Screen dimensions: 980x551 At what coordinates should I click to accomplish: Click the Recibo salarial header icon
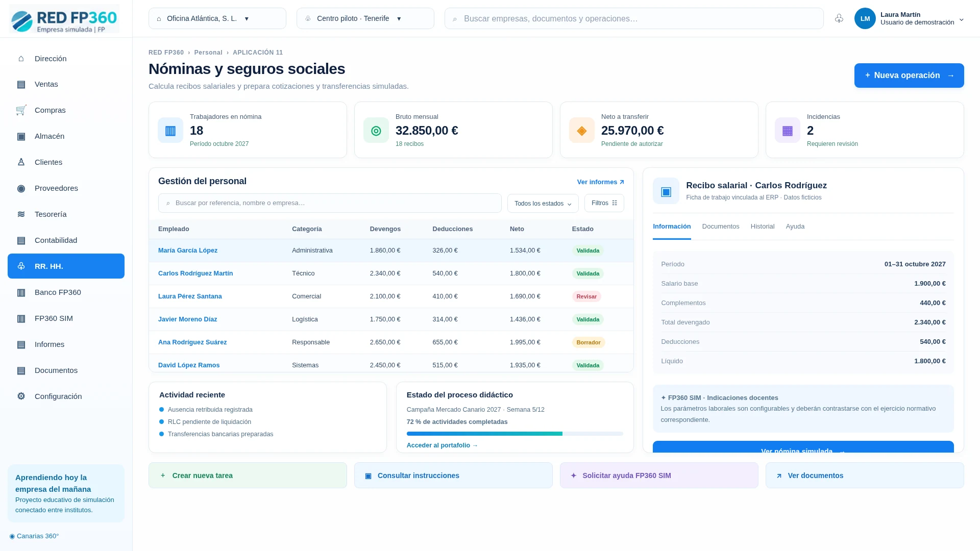[666, 191]
